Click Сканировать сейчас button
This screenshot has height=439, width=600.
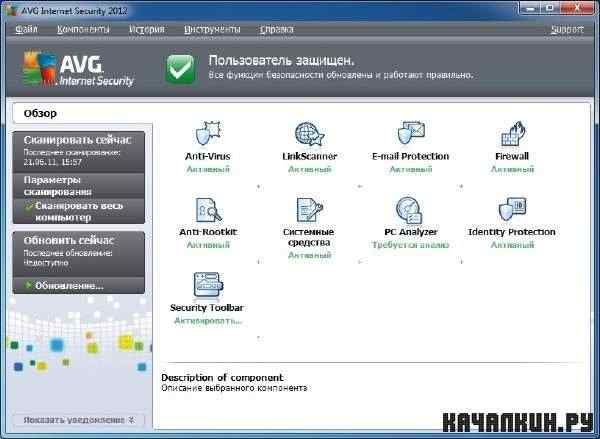79,152
